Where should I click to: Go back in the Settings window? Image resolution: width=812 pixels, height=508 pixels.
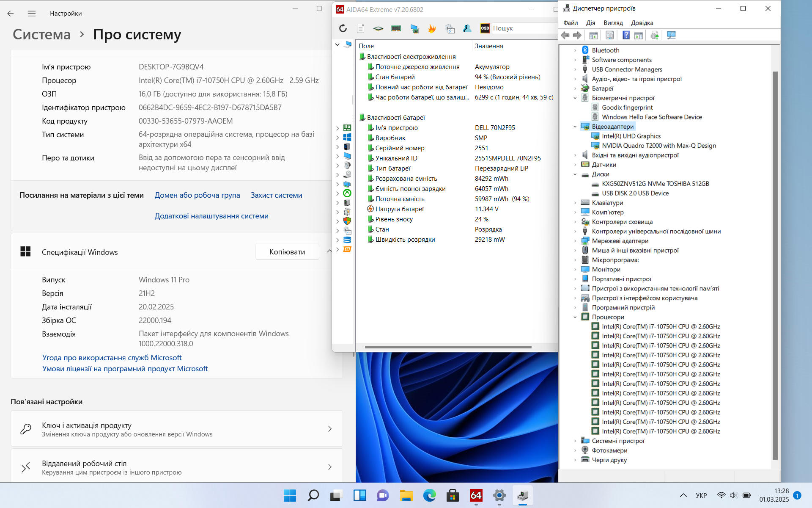[x=11, y=14]
